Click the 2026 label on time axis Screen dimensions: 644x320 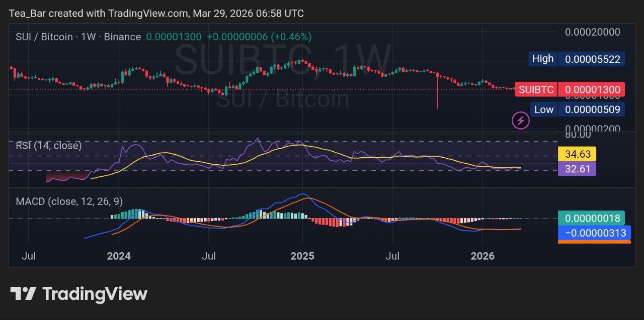point(482,256)
